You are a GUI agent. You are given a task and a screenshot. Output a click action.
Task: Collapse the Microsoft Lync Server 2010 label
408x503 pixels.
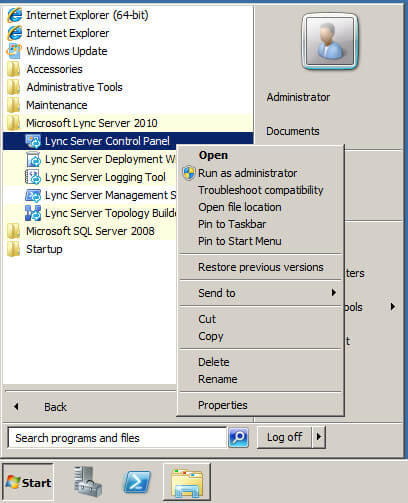click(92, 123)
